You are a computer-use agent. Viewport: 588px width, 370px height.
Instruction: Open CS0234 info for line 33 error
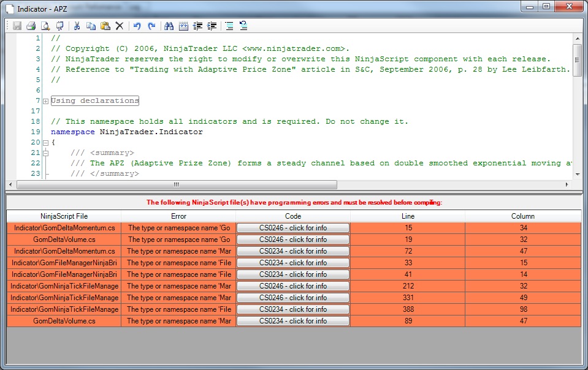[293, 263]
